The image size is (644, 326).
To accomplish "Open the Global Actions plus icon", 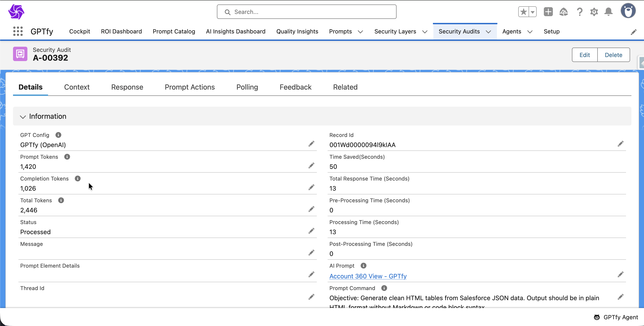I will [548, 12].
